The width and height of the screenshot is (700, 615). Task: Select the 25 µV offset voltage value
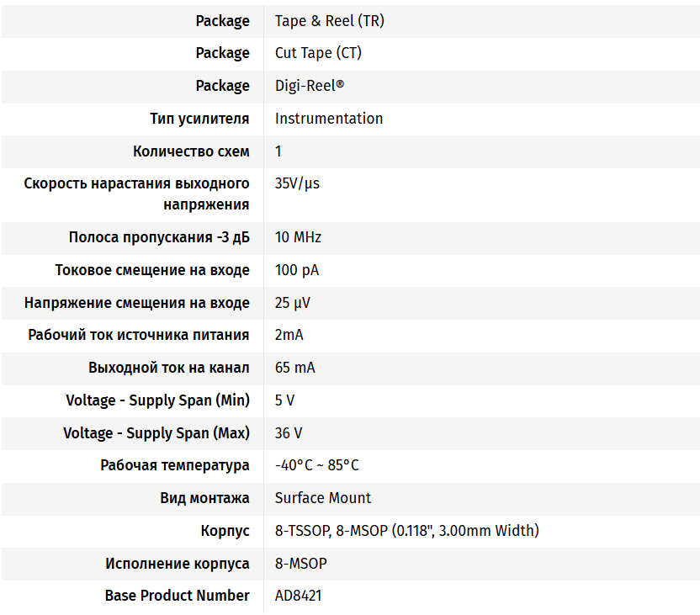click(x=293, y=303)
